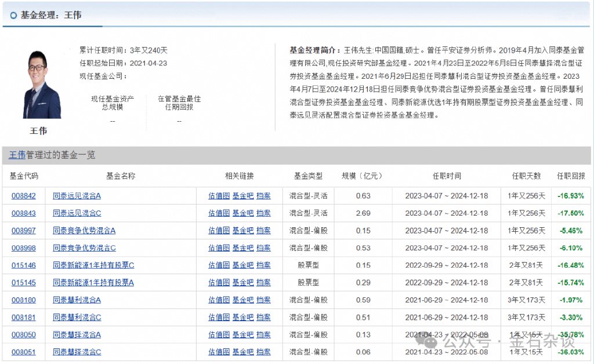The image size is (594, 364).
Task: Click the 基金代码 column header
Action: point(23,176)
